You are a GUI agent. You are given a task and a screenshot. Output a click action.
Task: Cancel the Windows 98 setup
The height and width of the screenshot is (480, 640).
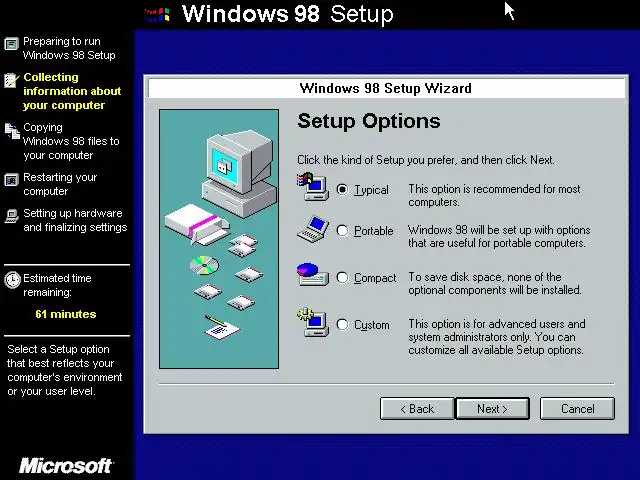[x=577, y=409]
